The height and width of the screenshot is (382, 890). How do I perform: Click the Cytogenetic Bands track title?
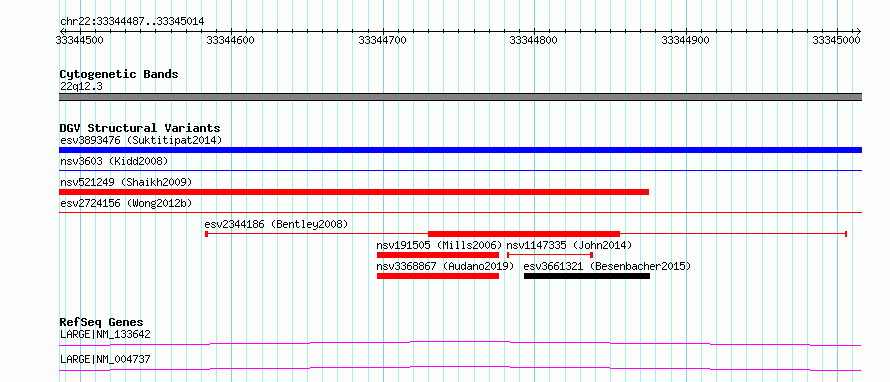coord(119,74)
